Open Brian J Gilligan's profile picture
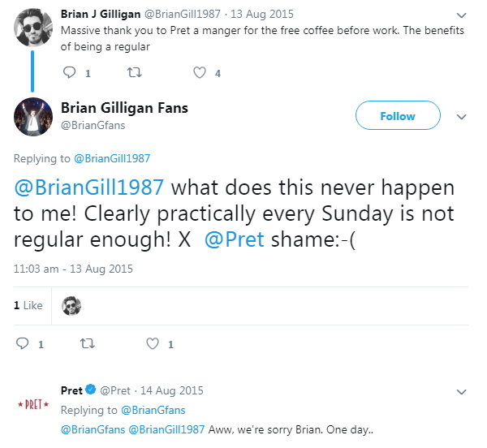The height and width of the screenshot is (448, 487). click(x=33, y=30)
